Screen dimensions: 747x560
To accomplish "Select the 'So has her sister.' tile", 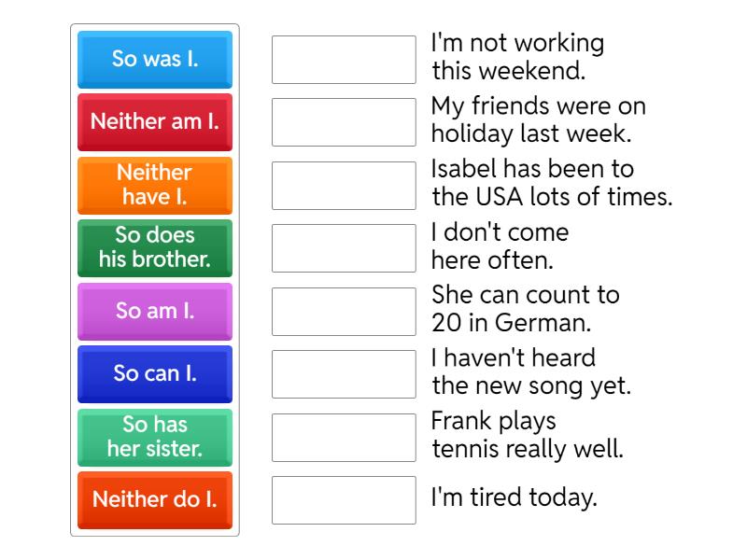I will coord(155,437).
